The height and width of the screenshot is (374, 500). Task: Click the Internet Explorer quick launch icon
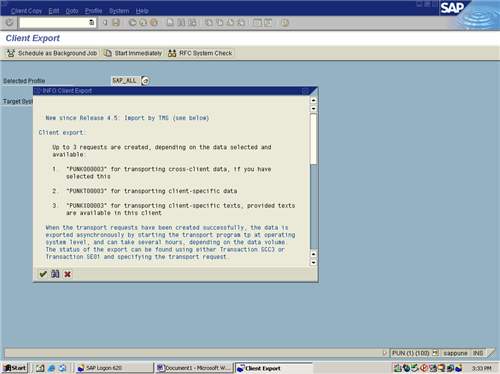[51, 368]
